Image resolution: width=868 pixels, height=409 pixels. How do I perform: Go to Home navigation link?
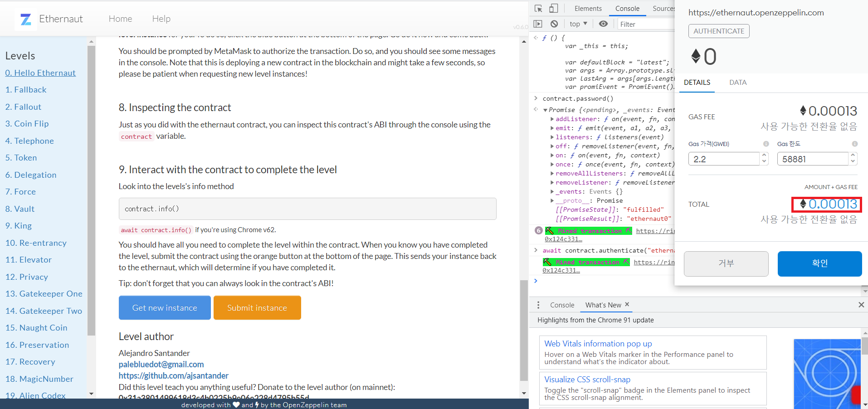click(120, 19)
